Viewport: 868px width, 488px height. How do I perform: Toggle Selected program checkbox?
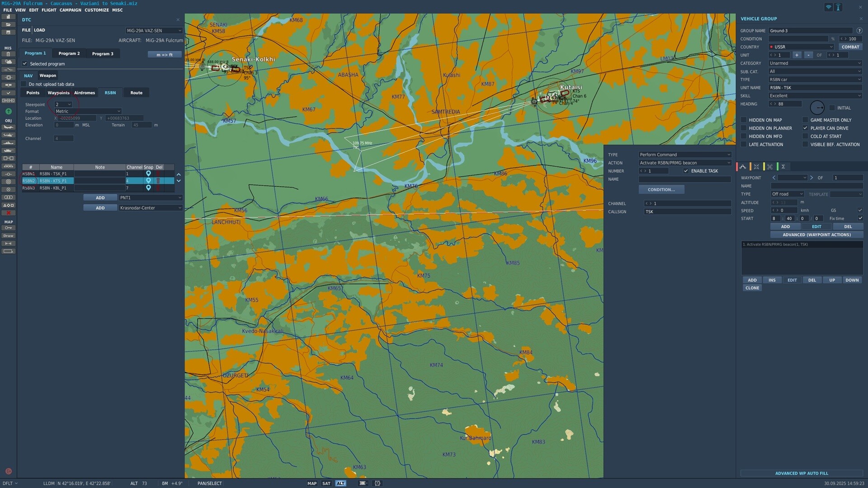[25, 64]
